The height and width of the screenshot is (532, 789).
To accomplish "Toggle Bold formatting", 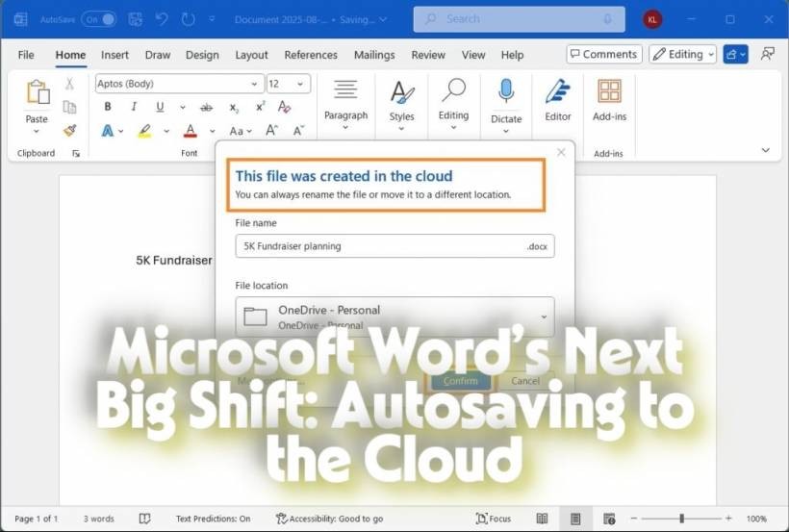I will [x=108, y=107].
